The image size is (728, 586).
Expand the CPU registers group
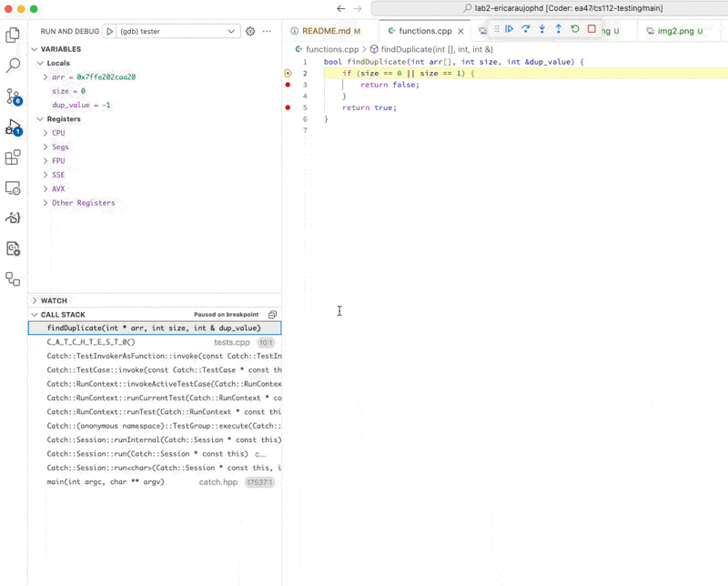click(x=45, y=132)
